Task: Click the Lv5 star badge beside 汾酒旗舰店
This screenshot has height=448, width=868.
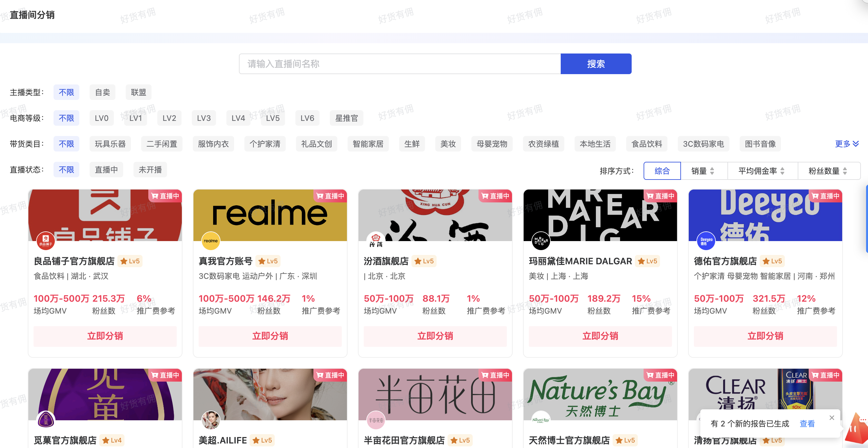Action: pos(424,261)
